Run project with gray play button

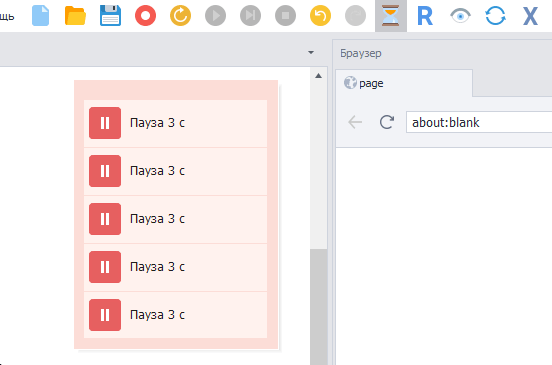(x=215, y=16)
